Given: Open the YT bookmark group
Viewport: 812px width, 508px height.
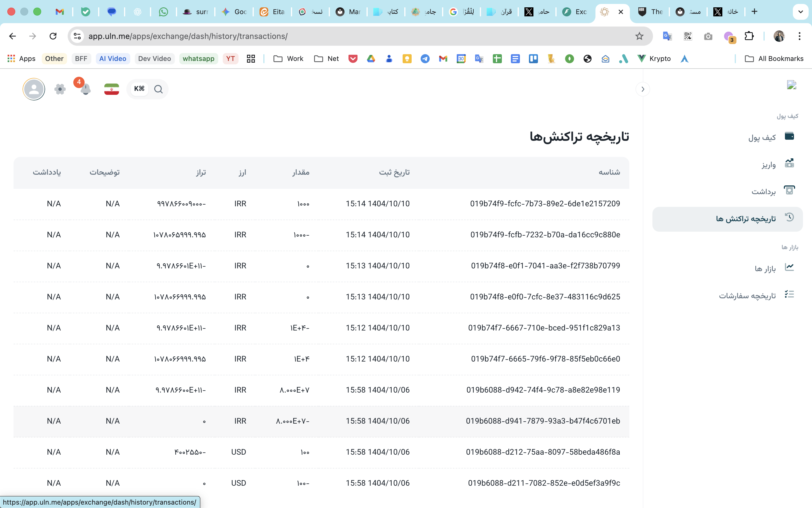Looking at the screenshot, I should [230, 59].
